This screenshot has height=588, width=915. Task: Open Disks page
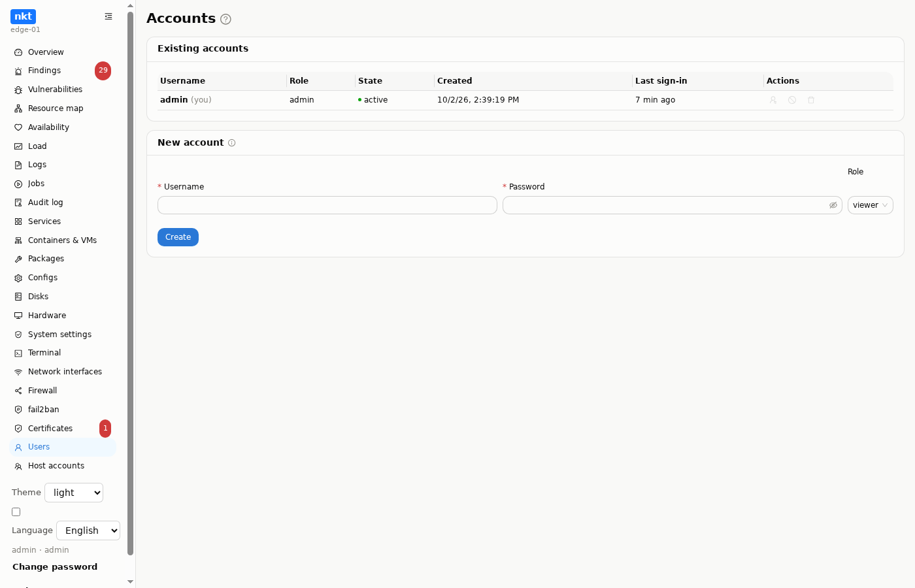(x=63, y=297)
